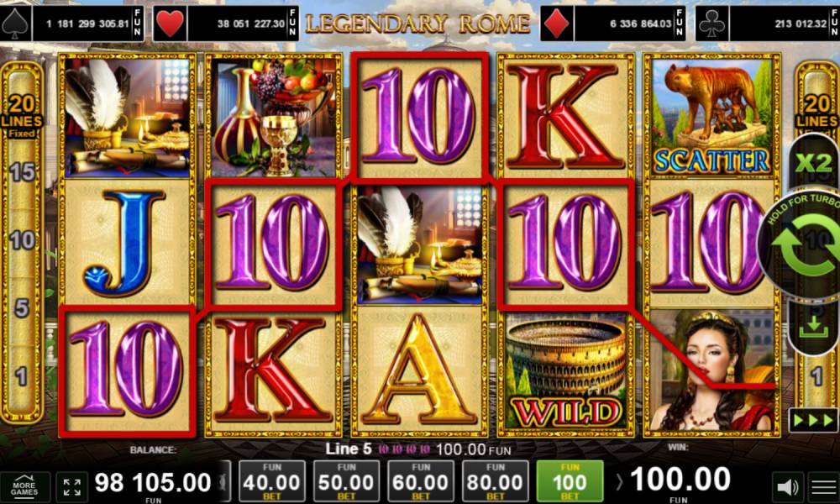
Task: Toggle fullscreen with the expand arrows icon
Action: 71,487
